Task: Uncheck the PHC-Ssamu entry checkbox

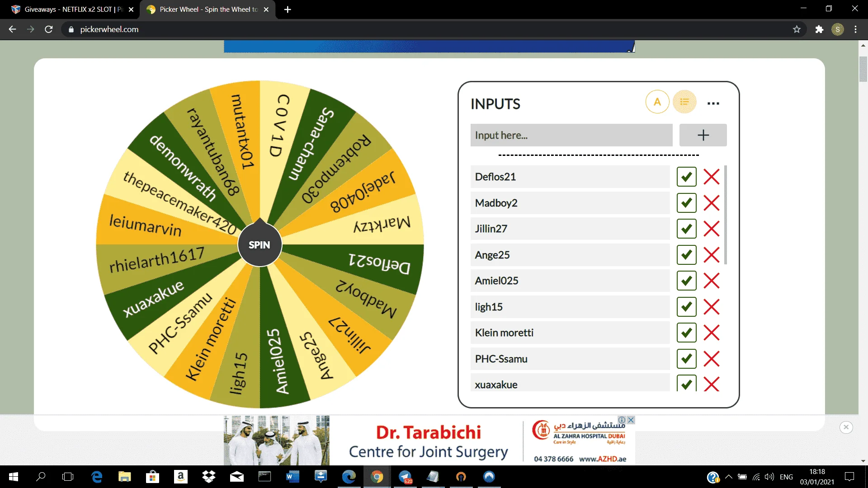Action: pos(686,359)
